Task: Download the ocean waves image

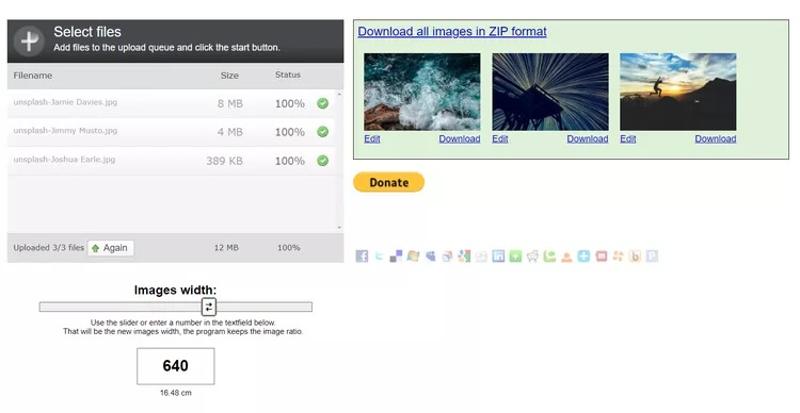Action: [x=459, y=139]
